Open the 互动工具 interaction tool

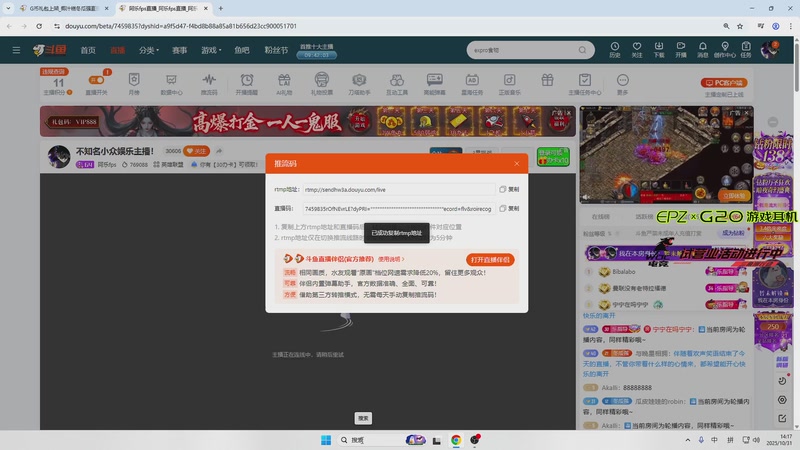(x=397, y=84)
